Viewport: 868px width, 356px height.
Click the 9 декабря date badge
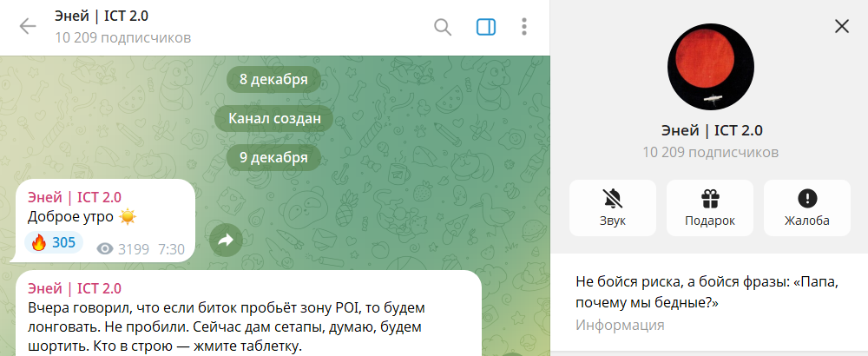click(273, 157)
